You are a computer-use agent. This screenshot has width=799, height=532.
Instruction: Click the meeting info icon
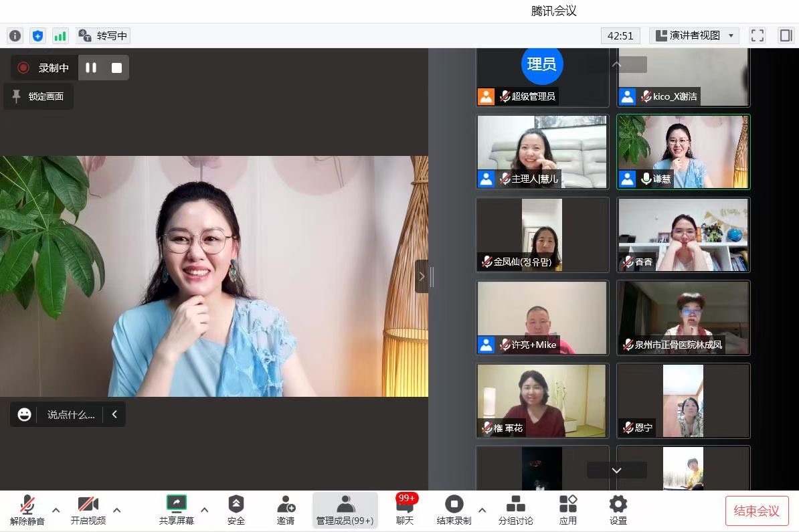click(15, 35)
